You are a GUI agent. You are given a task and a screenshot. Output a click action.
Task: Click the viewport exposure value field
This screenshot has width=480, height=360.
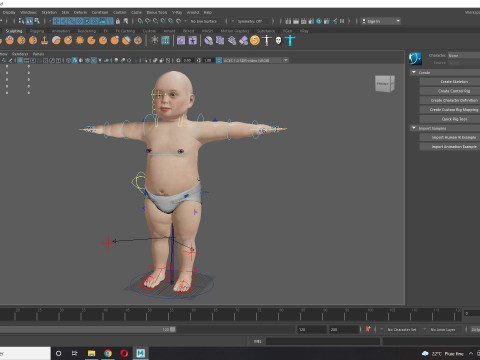pyautogui.click(x=187, y=60)
